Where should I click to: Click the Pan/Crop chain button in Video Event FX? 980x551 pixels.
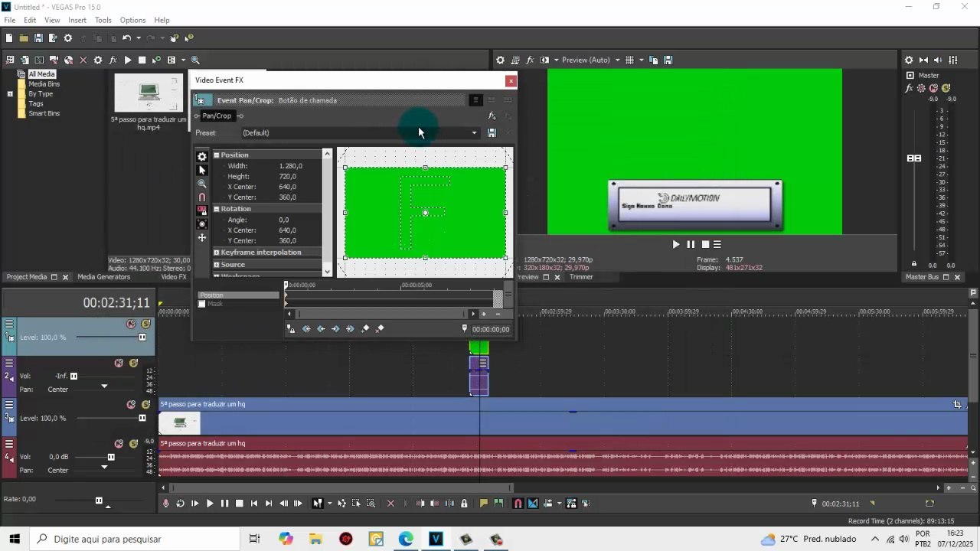[217, 116]
